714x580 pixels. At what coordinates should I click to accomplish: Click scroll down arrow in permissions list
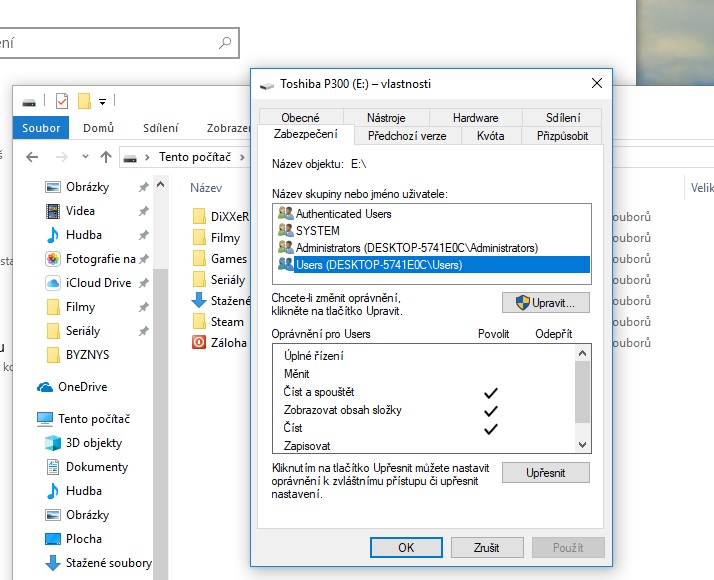pos(582,445)
